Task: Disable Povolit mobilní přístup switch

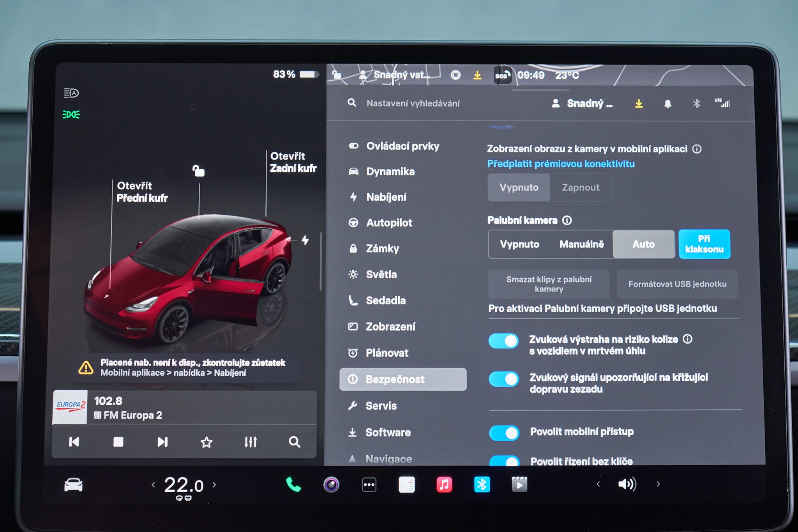Action: tap(504, 433)
